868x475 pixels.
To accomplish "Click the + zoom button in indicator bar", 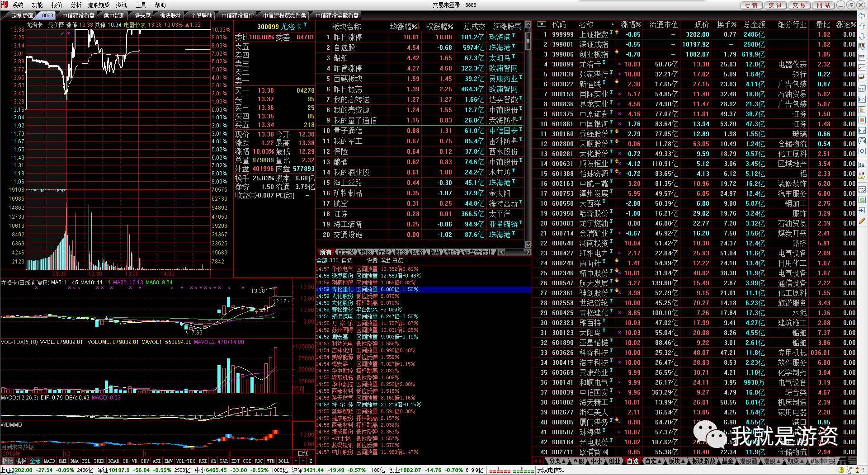I will pos(296,461).
